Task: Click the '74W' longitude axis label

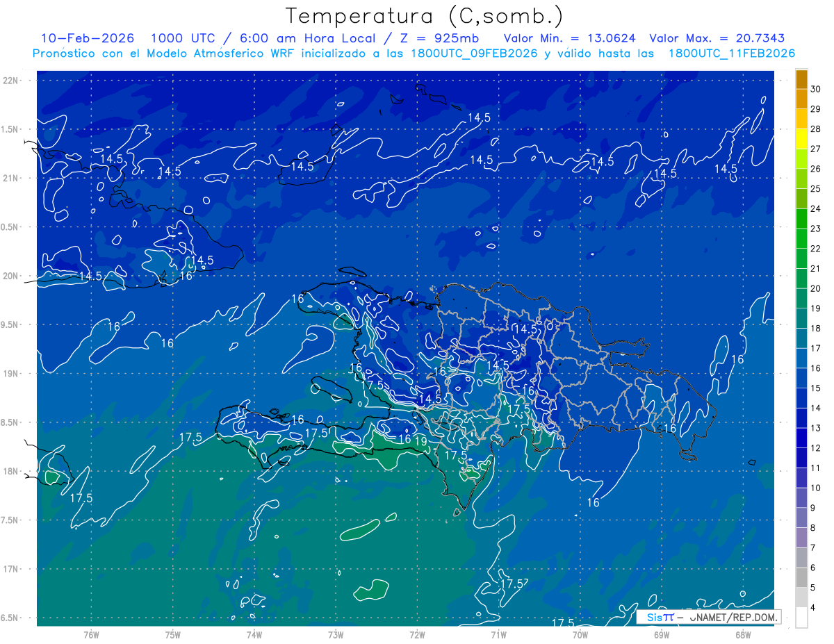Action: coord(254,634)
